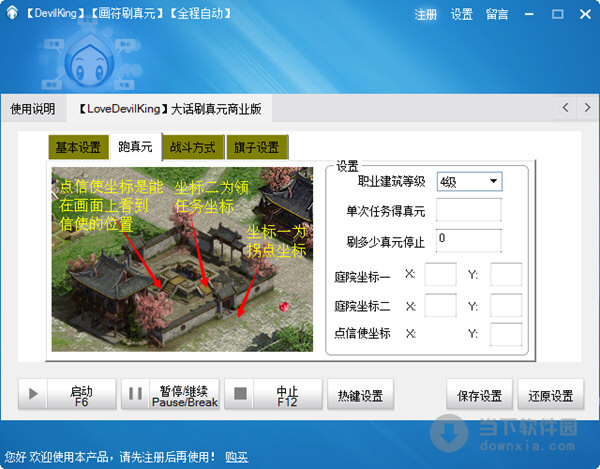
Task: Click the 单次任务得真元 input field
Action: (x=469, y=210)
